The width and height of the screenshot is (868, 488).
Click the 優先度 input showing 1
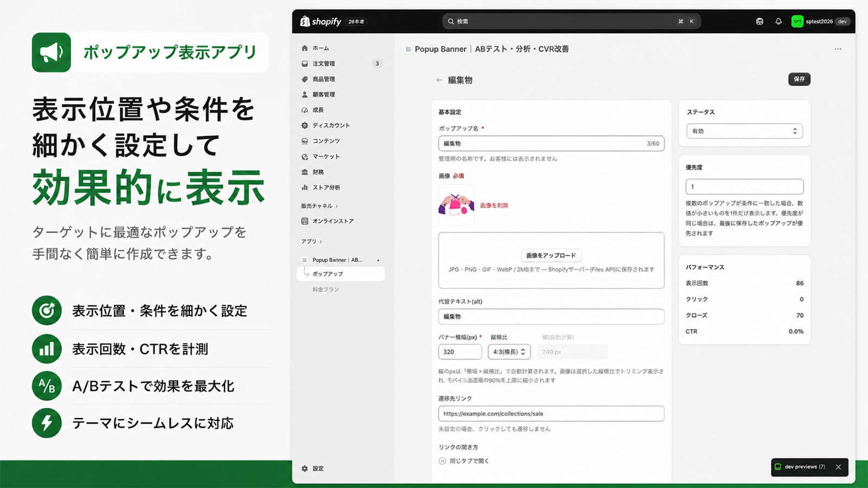coord(744,187)
